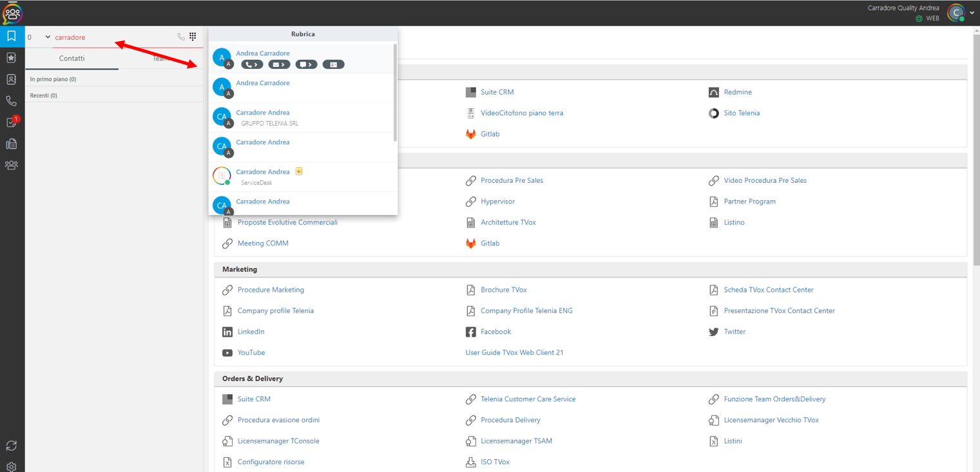Viewport: 980px width, 472px height.
Task: Open Presentazione TVox Contact Center link
Action: [779, 310]
